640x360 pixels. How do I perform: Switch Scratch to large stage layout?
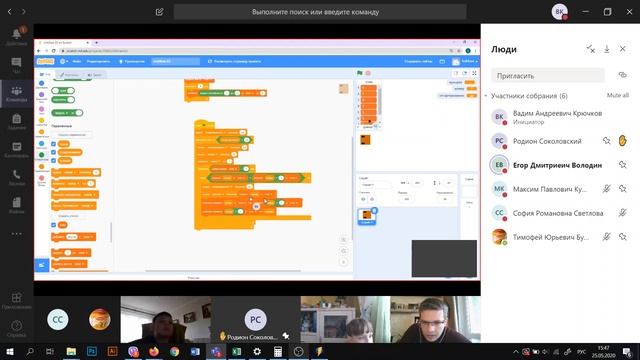464,73
